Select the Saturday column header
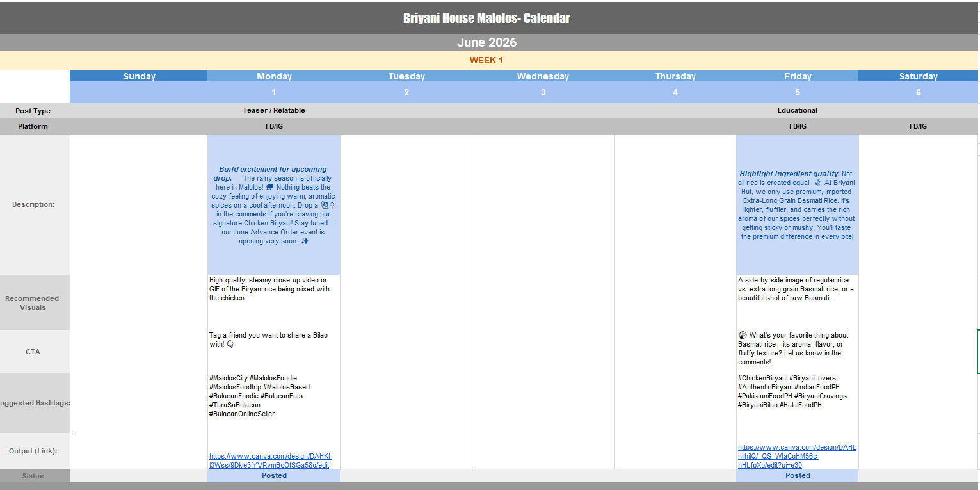 918,76
